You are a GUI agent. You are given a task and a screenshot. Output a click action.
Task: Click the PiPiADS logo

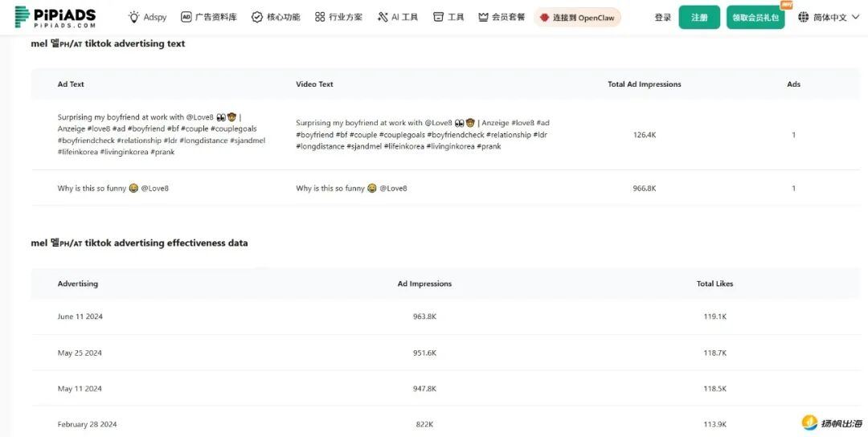55,17
